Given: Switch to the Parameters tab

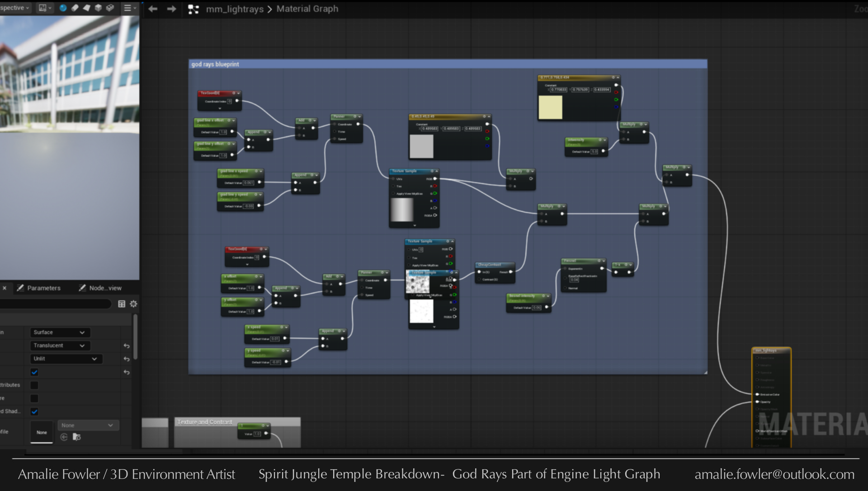Looking at the screenshot, I should [38, 288].
